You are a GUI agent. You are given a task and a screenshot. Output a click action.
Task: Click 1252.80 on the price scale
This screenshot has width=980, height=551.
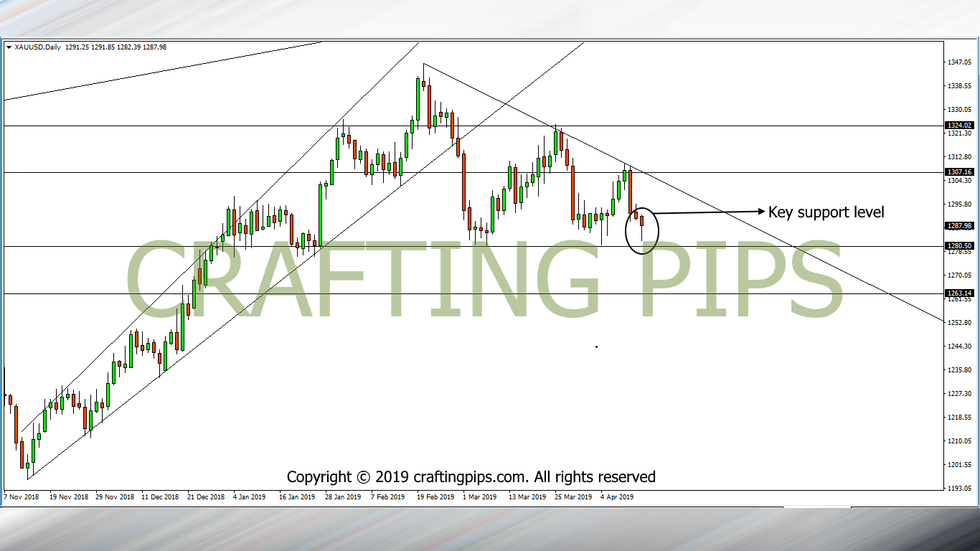[959, 323]
